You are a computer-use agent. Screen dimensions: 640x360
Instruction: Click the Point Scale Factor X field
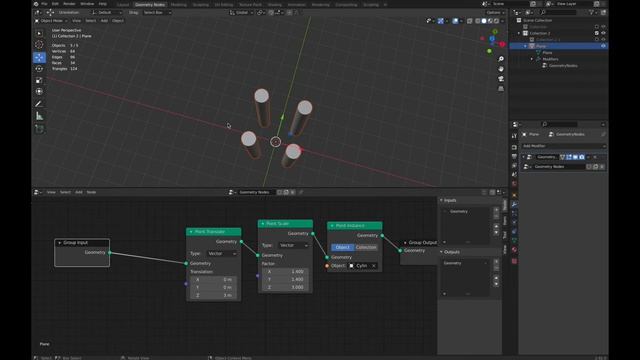pyautogui.click(x=285, y=271)
